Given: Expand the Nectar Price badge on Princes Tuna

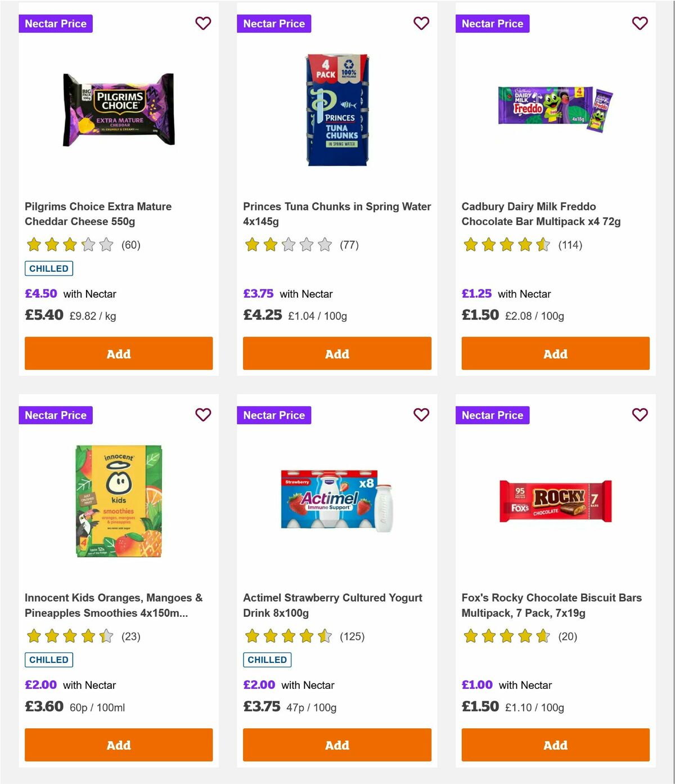Looking at the screenshot, I should point(274,24).
